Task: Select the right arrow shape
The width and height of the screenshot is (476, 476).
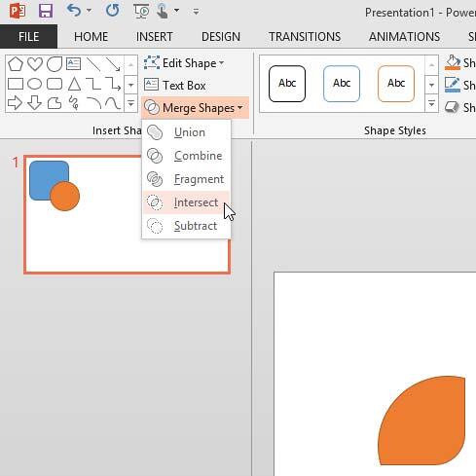Action: pos(15,103)
